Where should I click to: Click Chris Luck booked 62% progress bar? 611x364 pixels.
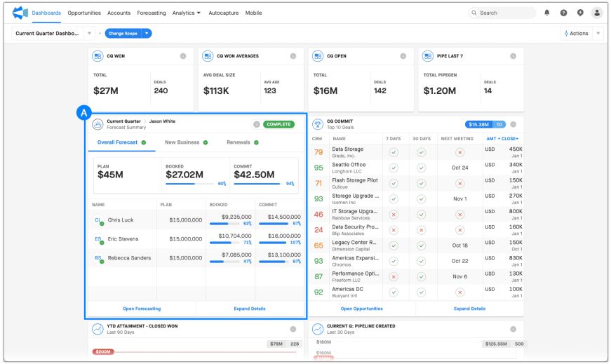pyautogui.click(x=225, y=224)
